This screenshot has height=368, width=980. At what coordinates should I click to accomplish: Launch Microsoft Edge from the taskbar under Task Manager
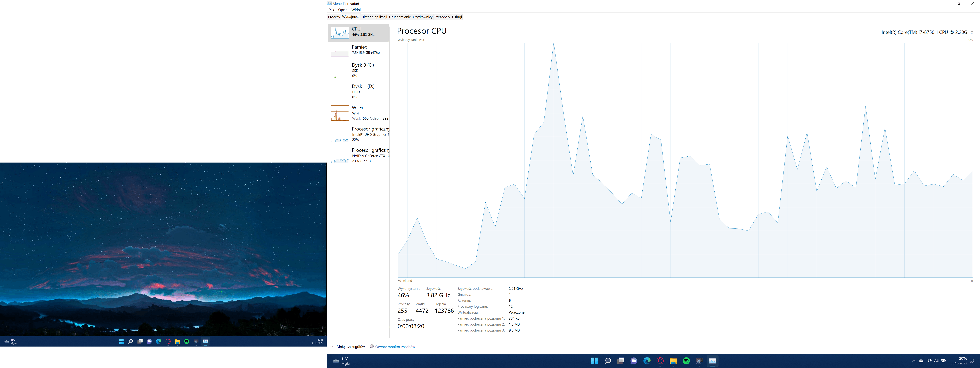point(647,361)
